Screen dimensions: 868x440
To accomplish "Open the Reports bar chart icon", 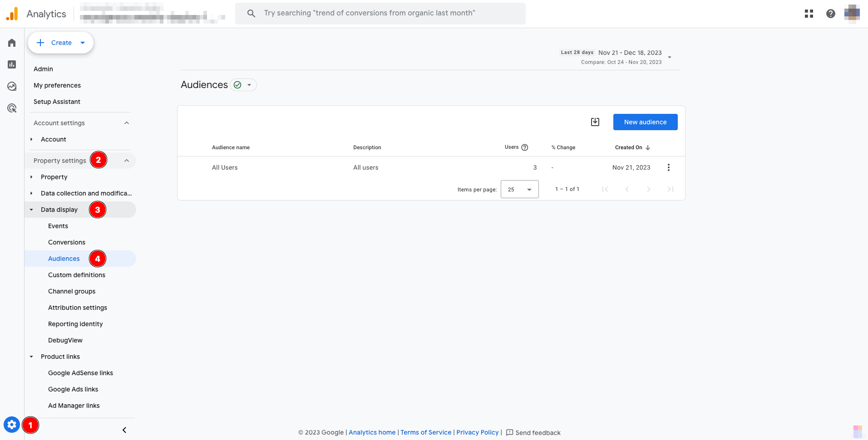I will [x=12, y=64].
